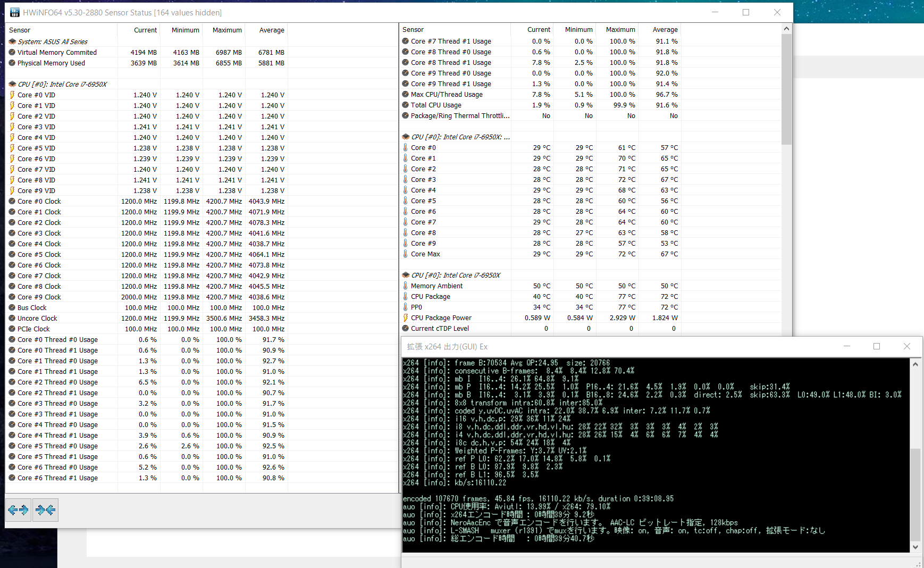Select the Core #3 VID row
The height and width of the screenshot is (568, 924).
point(147,127)
